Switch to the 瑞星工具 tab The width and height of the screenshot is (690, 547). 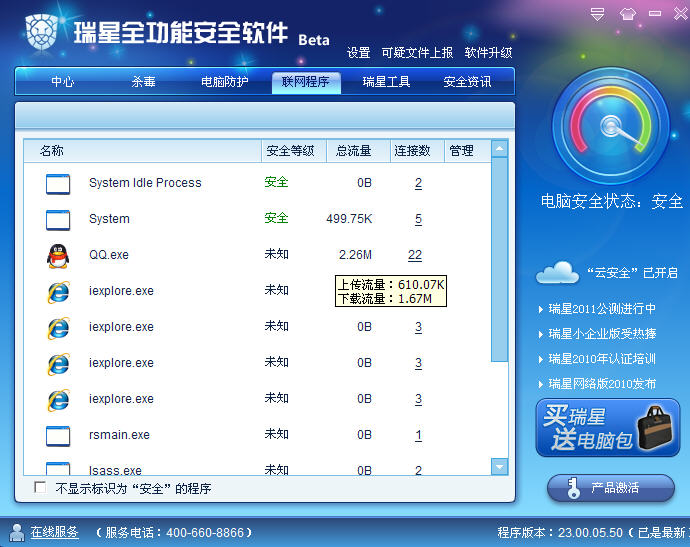(x=386, y=82)
